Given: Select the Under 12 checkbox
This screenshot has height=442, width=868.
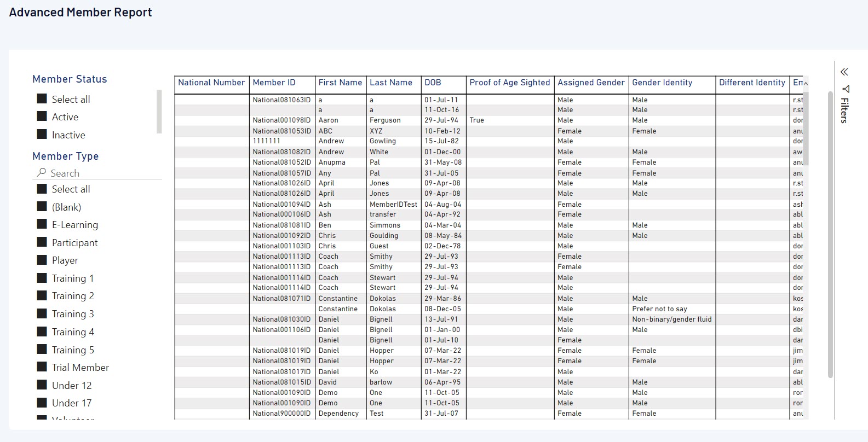Looking at the screenshot, I should pyautogui.click(x=42, y=385).
